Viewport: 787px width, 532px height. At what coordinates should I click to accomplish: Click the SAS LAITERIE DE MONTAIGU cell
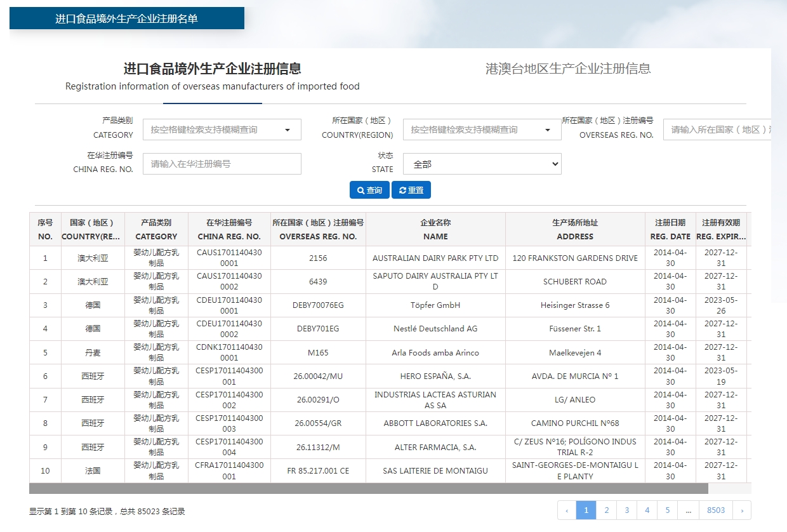pyautogui.click(x=435, y=471)
